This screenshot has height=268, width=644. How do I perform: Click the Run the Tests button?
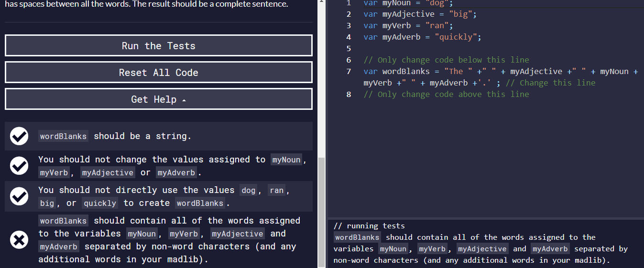[x=158, y=46]
